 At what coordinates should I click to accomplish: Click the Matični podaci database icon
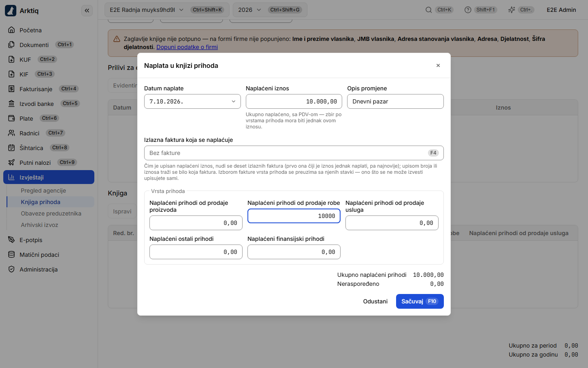[11, 255]
